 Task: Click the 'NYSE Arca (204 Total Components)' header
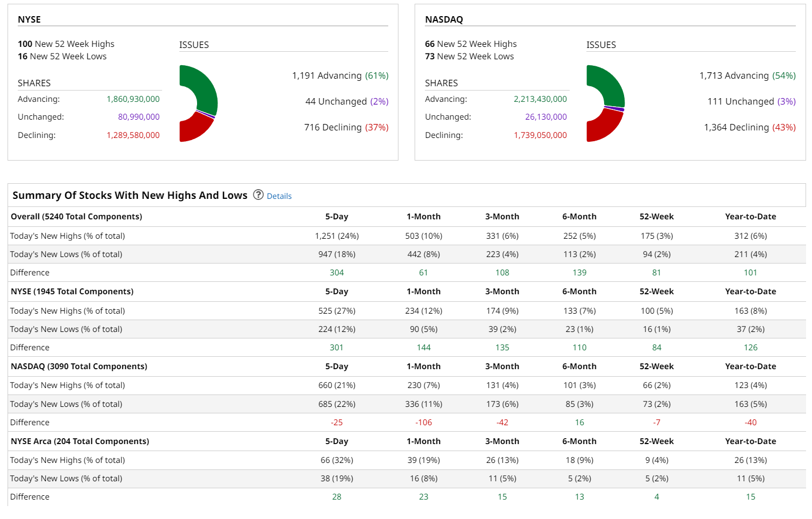pyautogui.click(x=80, y=441)
